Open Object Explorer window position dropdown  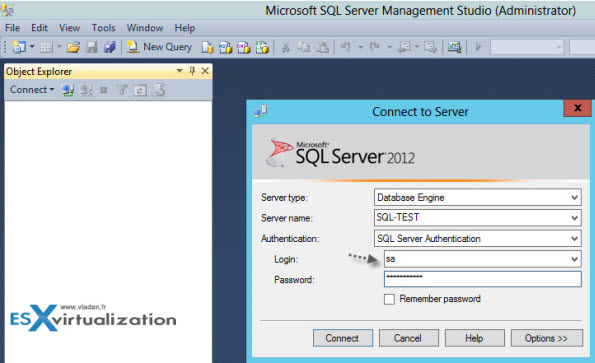(179, 71)
